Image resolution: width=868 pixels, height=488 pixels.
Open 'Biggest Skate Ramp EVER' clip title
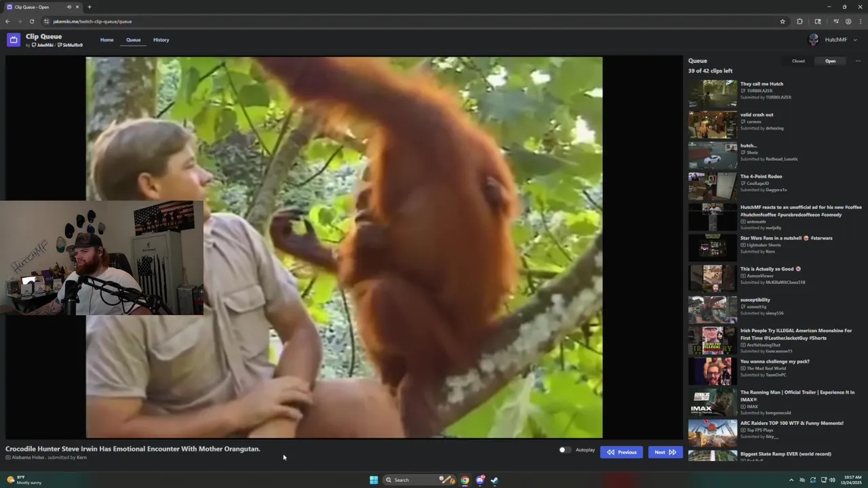(x=786, y=454)
